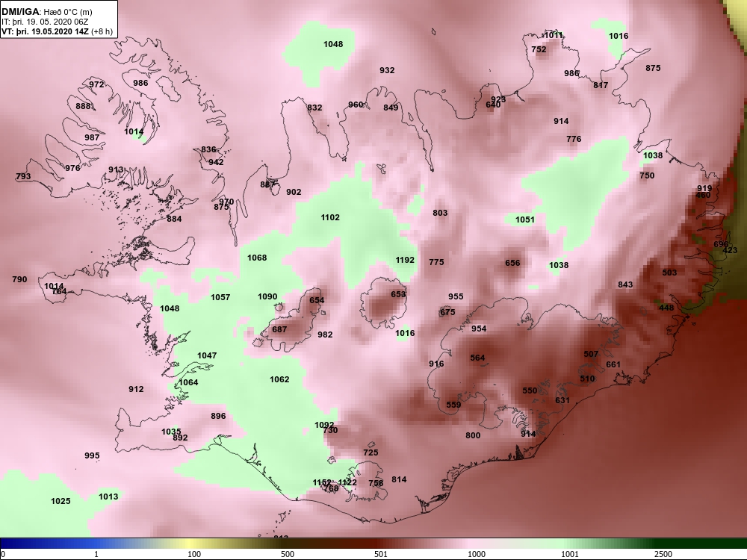This screenshot has width=747, height=560.
Task: Click the 836 height label
Action: [x=208, y=149]
